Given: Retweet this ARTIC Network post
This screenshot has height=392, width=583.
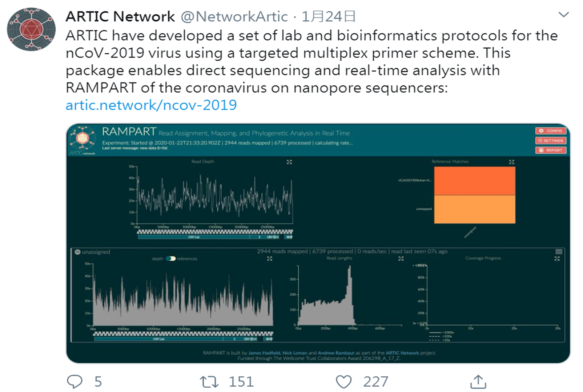Looking at the screenshot, I should point(209,382).
